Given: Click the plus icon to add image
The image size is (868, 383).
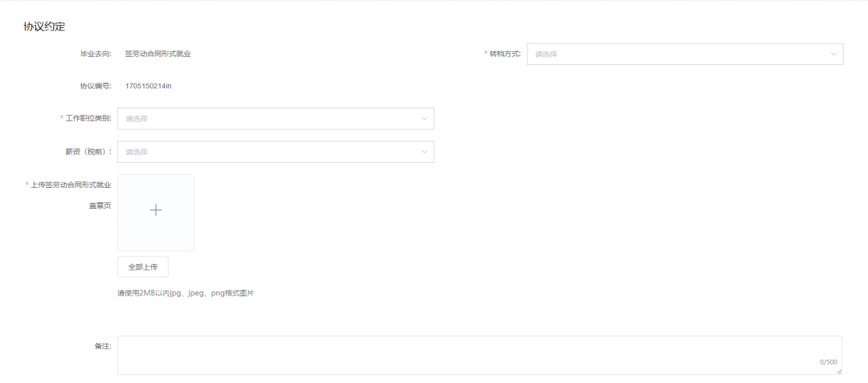Looking at the screenshot, I should [x=156, y=210].
